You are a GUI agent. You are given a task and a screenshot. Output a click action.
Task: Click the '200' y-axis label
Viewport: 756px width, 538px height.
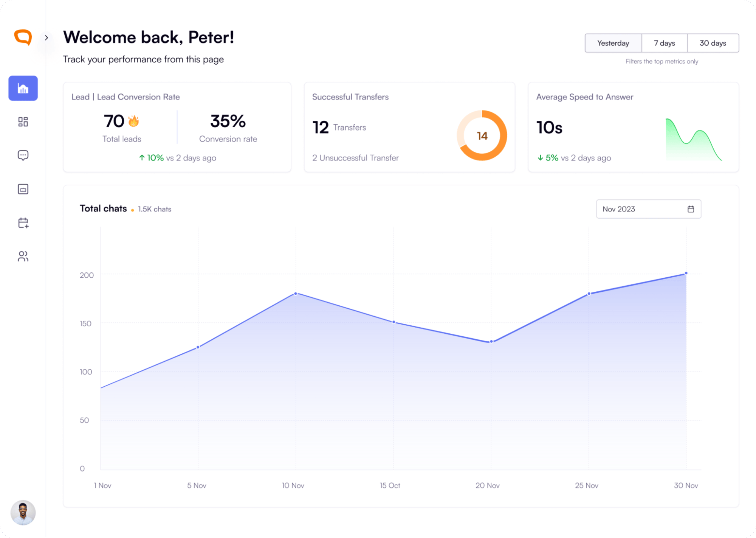pos(87,275)
